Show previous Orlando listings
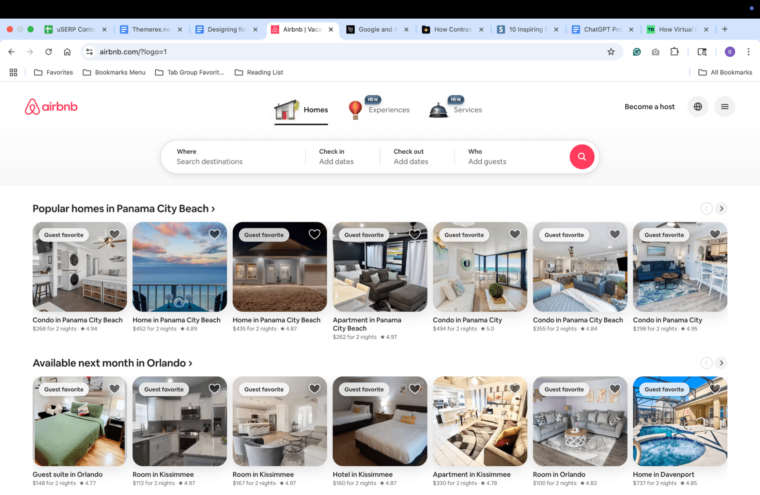 point(706,363)
